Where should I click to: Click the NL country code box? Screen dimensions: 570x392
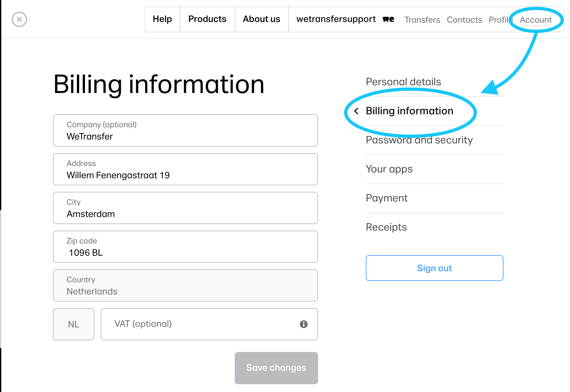pyautogui.click(x=74, y=324)
